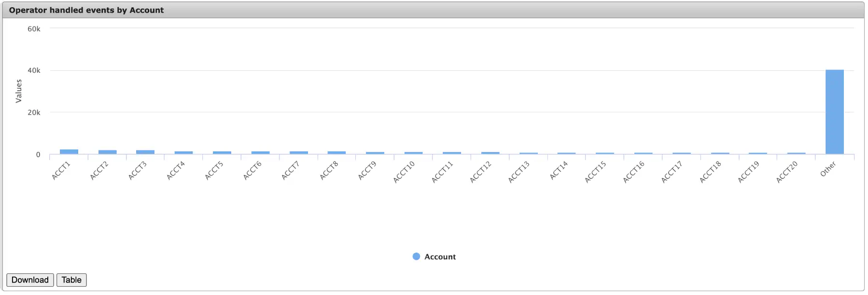Click the ACCT16 axis label
The height and width of the screenshot is (295, 868).
pos(634,173)
